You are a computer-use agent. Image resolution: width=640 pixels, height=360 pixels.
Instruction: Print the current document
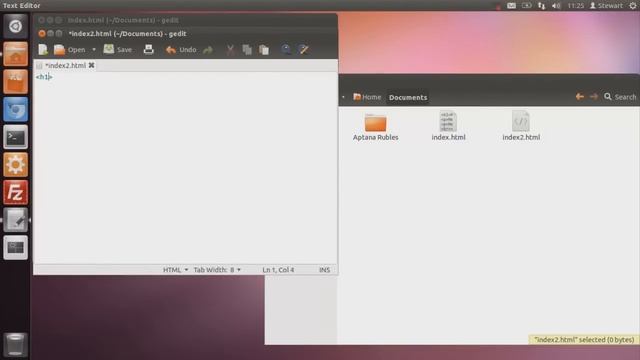pos(149,50)
